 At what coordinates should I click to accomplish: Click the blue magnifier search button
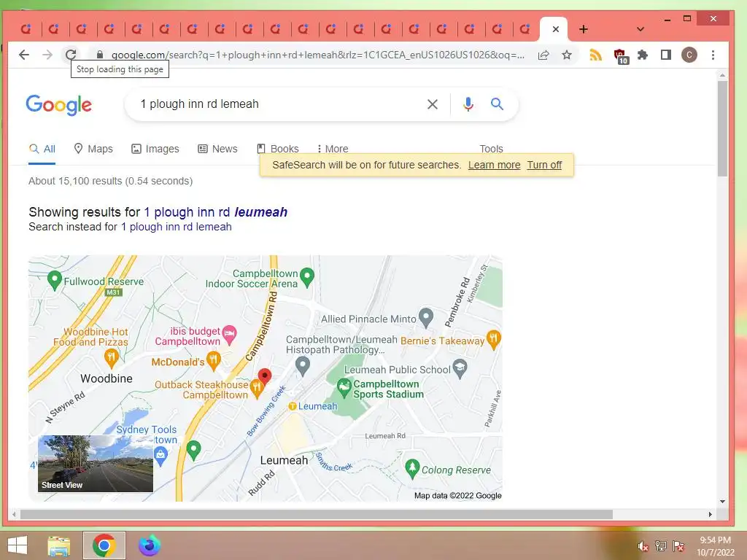click(x=497, y=104)
